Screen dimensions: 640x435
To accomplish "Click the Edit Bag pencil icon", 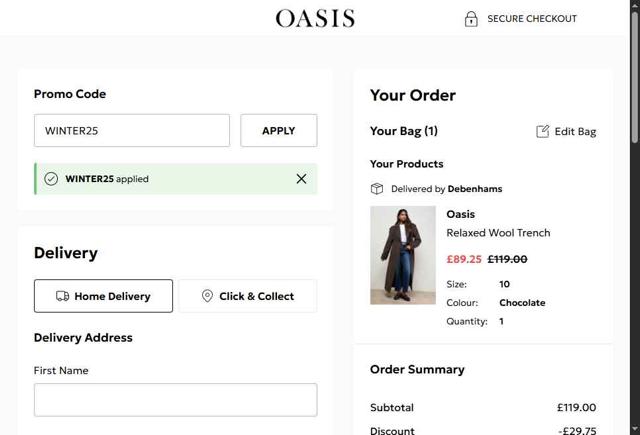I will point(543,131).
